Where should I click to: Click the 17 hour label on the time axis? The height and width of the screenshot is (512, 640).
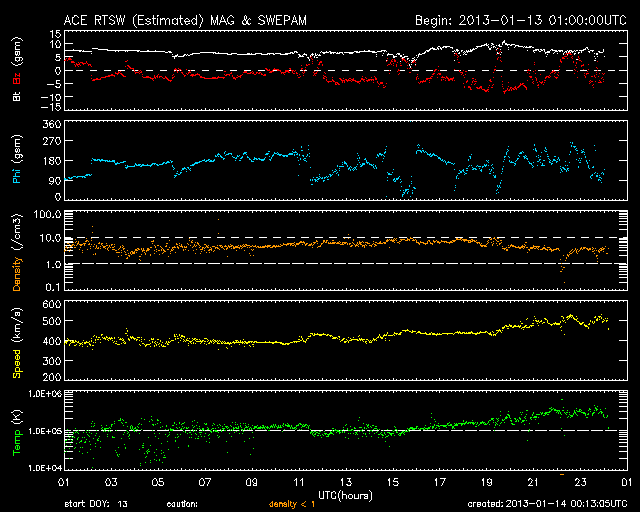(440, 483)
